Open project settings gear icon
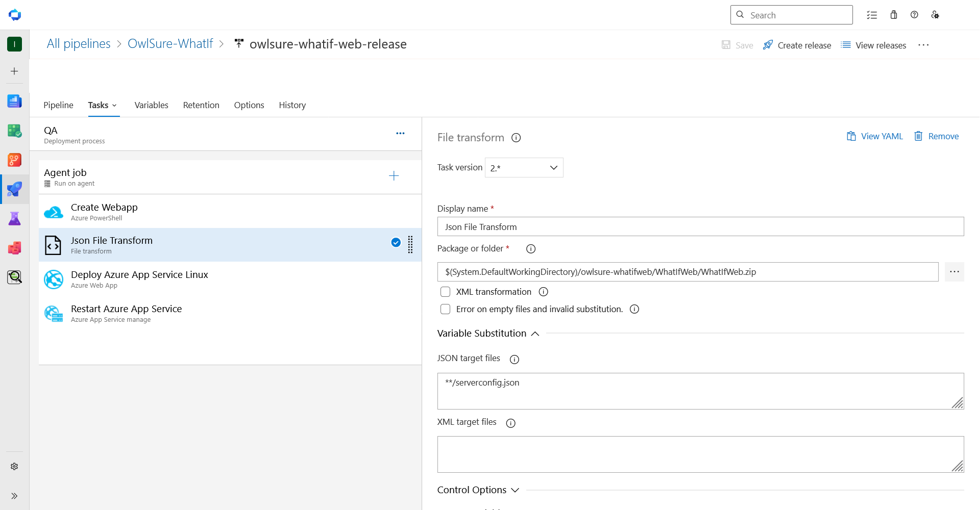 pos(14,467)
